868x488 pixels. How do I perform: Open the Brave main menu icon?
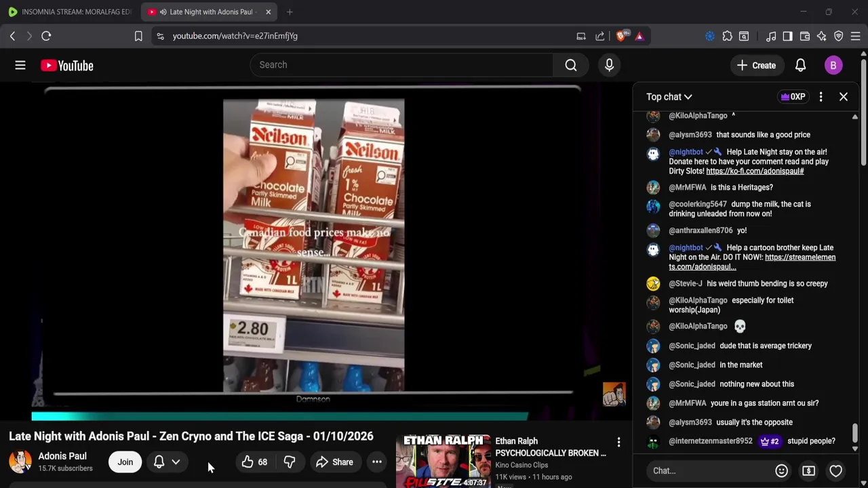[856, 36]
